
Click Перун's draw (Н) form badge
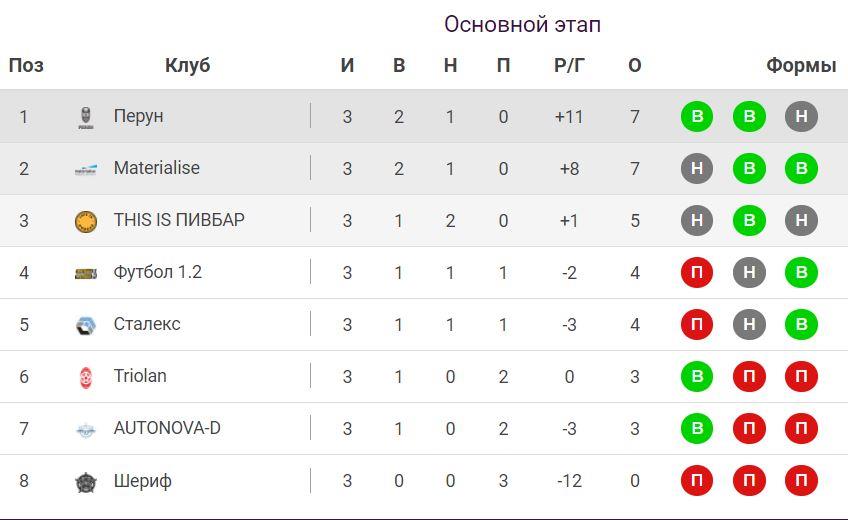tap(801, 116)
